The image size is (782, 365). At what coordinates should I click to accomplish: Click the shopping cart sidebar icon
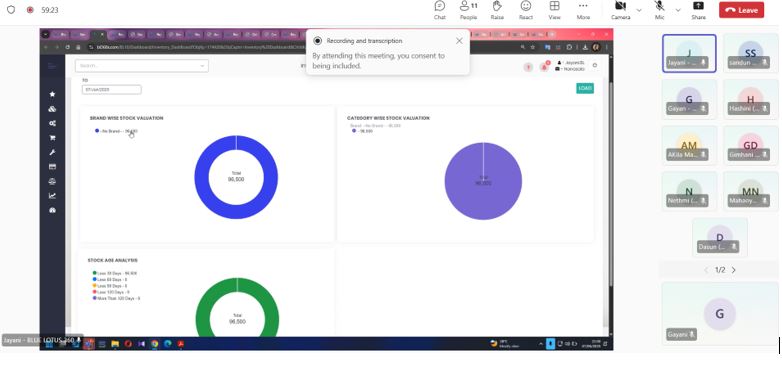click(x=52, y=138)
